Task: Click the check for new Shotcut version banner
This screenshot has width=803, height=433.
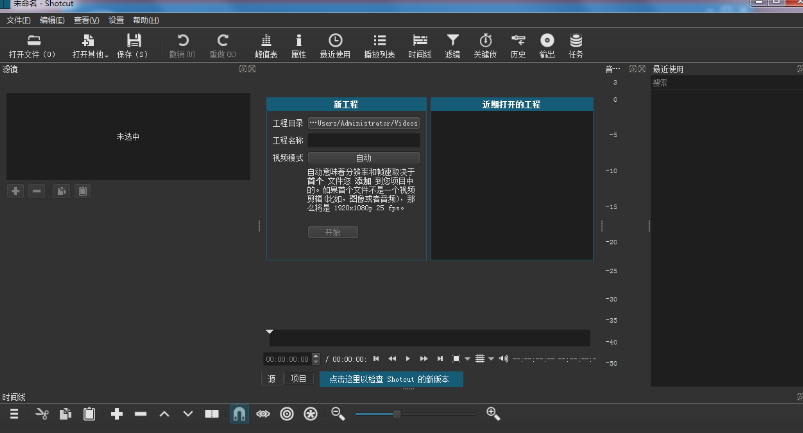Action: point(391,379)
